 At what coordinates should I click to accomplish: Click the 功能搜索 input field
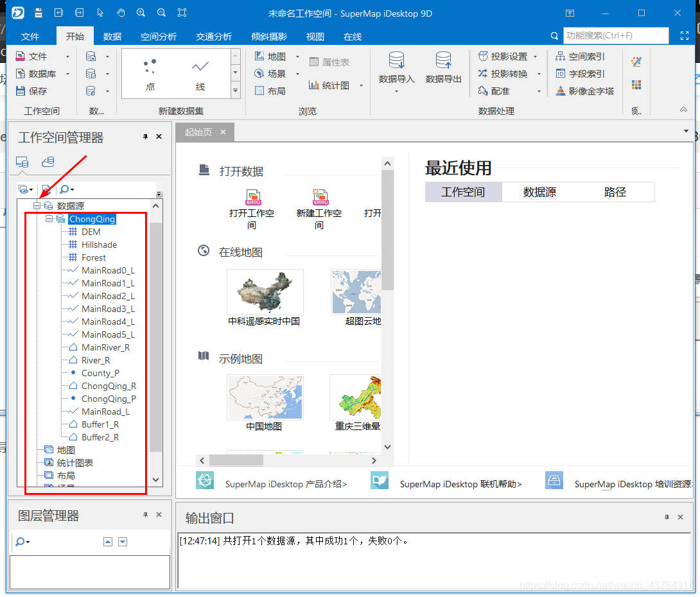point(616,36)
